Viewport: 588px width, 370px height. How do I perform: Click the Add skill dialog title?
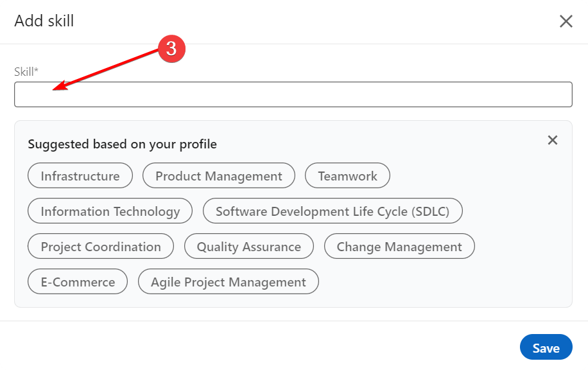tap(44, 21)
